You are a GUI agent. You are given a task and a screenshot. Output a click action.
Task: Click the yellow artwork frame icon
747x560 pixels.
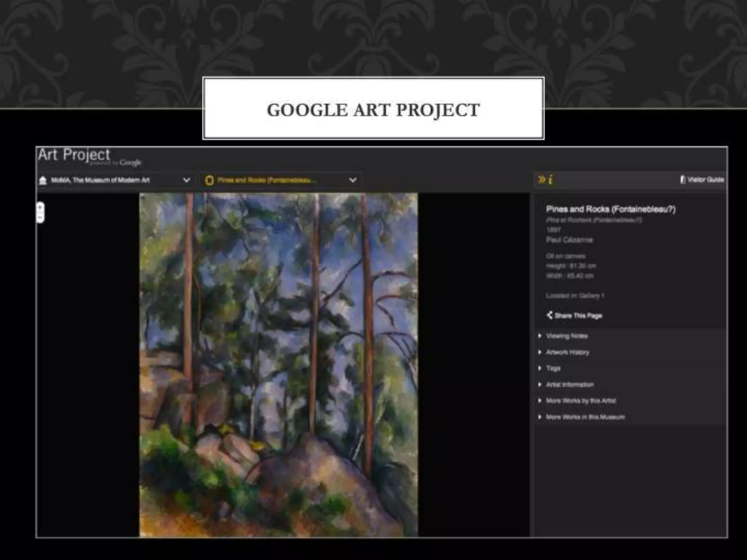coord(209,180)
